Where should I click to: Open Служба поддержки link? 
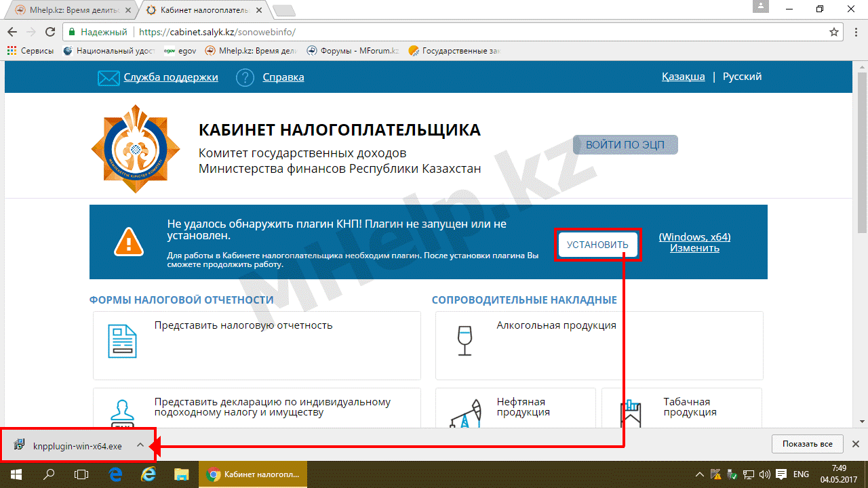(171, 77)
